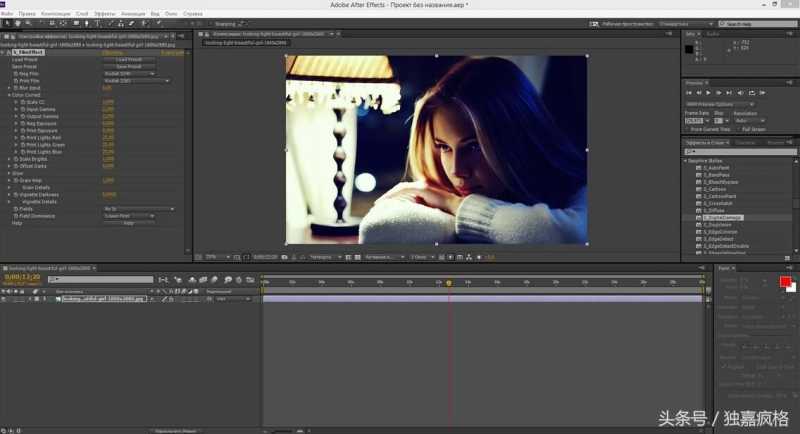Click the Save Preset button
The image size is (800, 434).
(128, 66)
